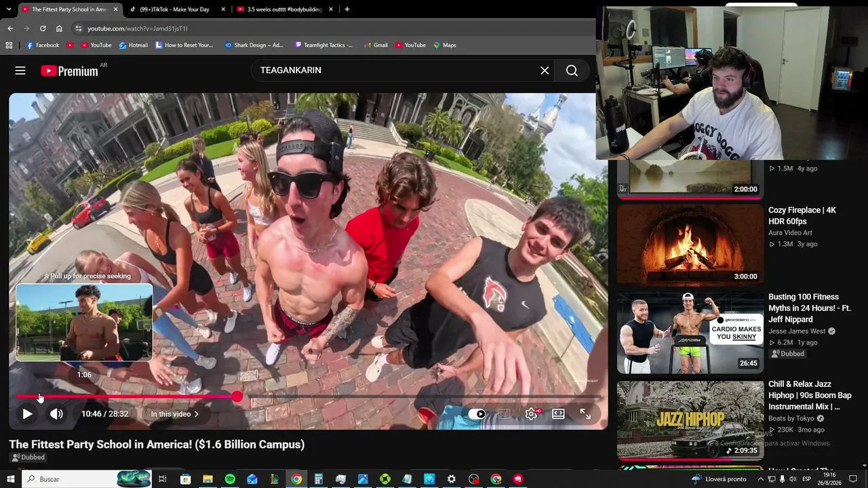Viewport: 868px width, 488px height.
Task: Open Microsoft Store from the taskbar
Action: click(185, 479)
